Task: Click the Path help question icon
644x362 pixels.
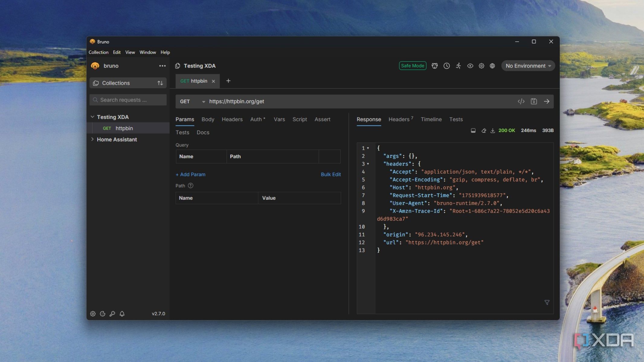Action: [x=190, y=186]
